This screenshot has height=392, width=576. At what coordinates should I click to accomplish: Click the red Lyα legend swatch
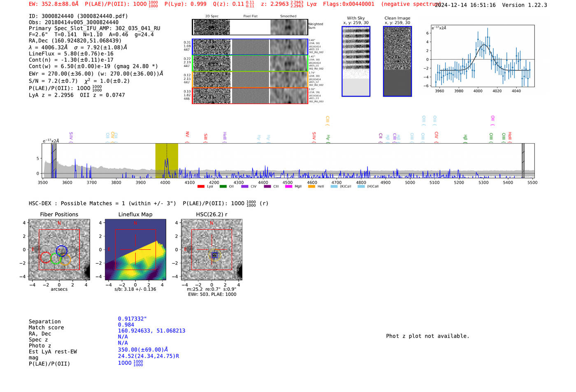pos(201,186)
